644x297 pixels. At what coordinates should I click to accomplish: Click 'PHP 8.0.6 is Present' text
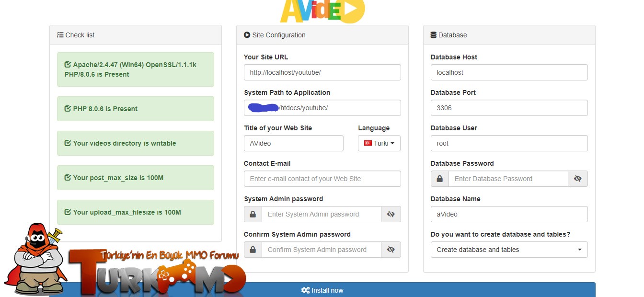click(105, 109)
